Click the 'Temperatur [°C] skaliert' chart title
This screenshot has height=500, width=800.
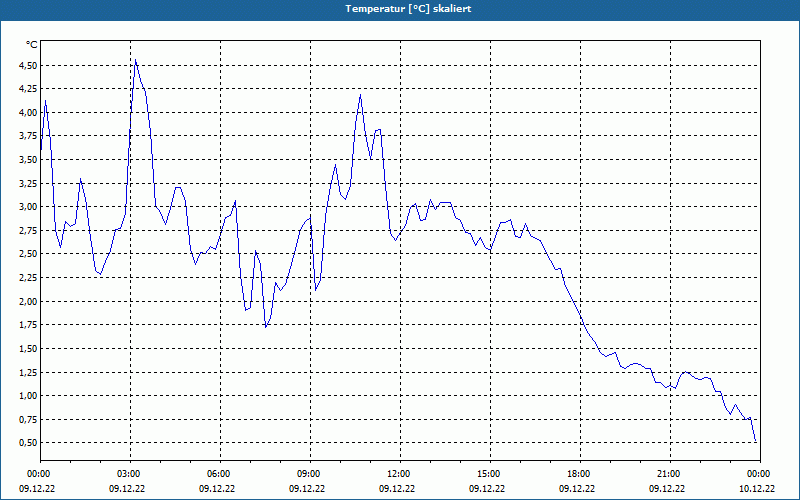pyautogui.click(x=408, y=9)
